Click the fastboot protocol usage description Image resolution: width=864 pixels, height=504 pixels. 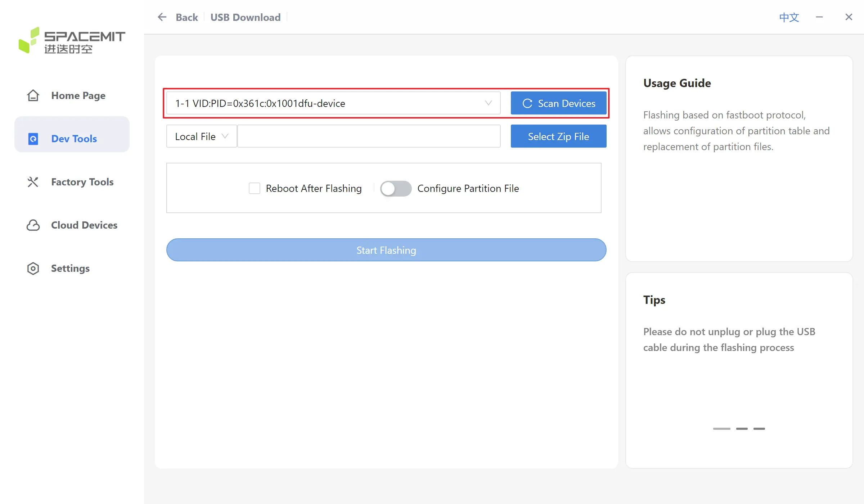click(x=737, y=131)
